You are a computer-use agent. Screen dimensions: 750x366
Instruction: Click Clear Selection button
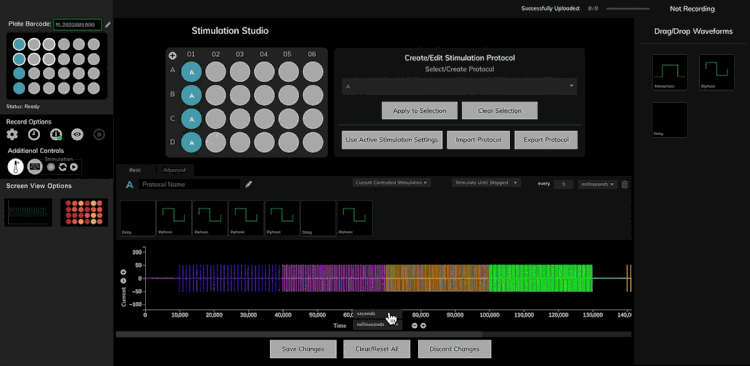click(499, 111)
